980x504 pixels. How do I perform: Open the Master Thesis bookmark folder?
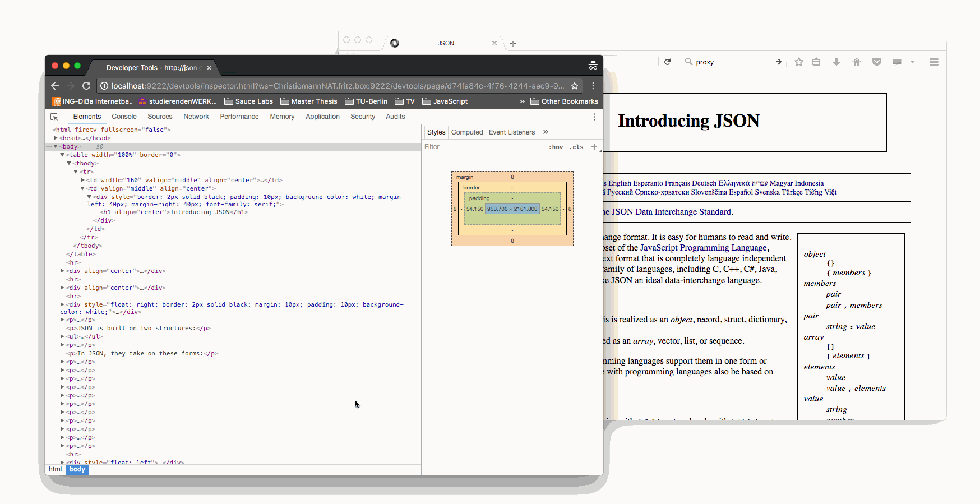pos(309,101)
